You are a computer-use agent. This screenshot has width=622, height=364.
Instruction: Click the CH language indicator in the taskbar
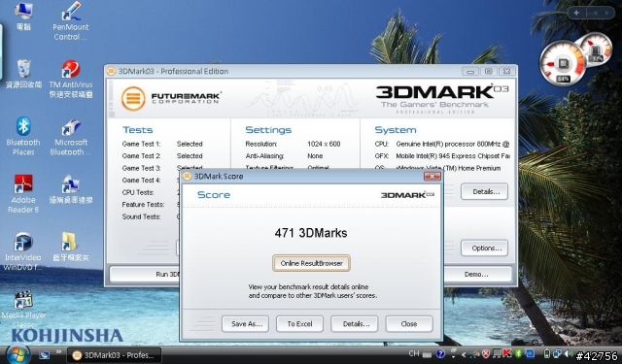tap(414, 353)
